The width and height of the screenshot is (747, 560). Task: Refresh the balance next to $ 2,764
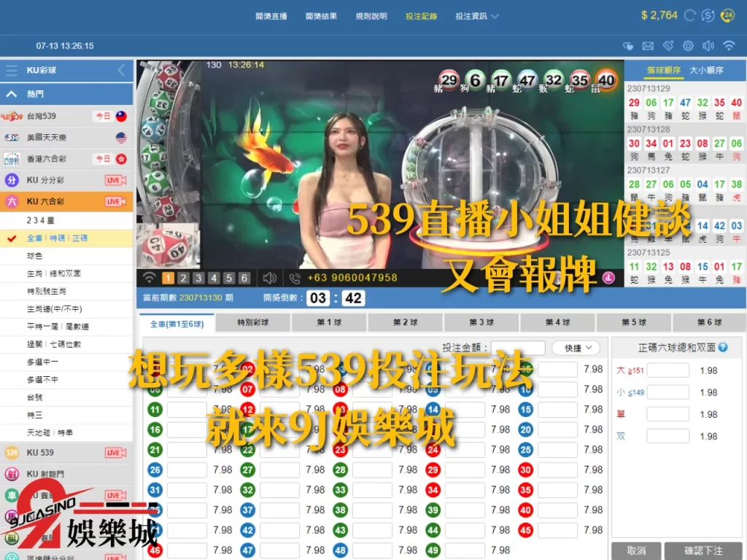pyautogui.click(x=690, y=16)
